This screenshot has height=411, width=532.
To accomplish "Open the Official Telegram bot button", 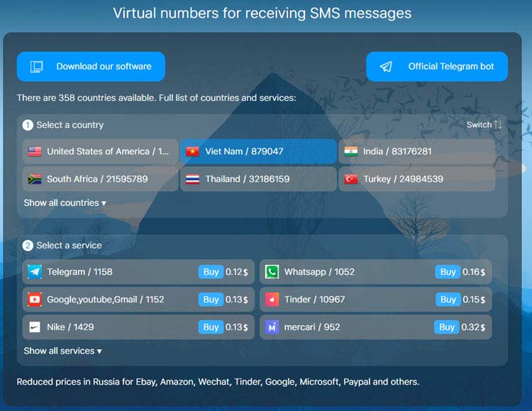I will [x=437, y=67].
